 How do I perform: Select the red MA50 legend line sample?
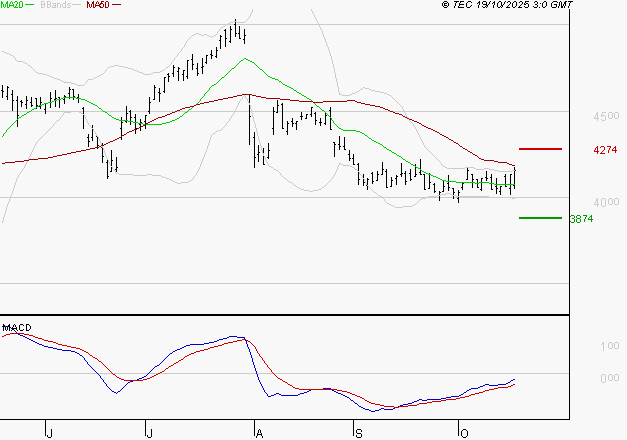pos(117,5)
